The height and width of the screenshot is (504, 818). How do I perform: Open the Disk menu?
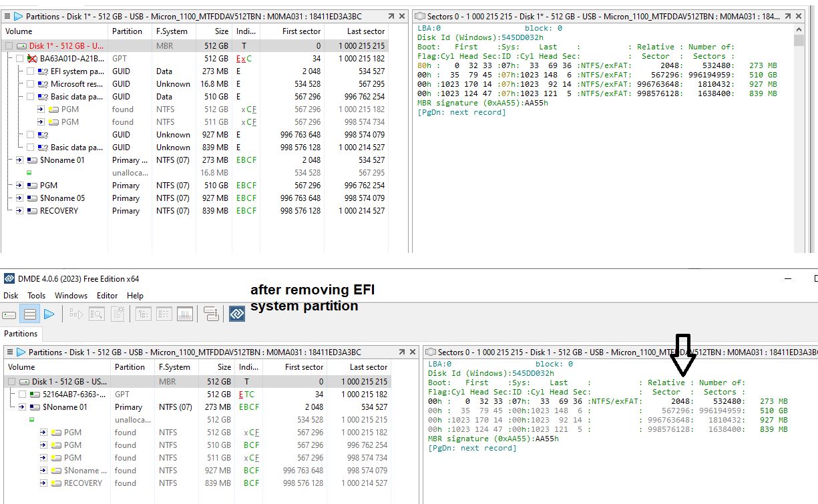[x=11, y=296]
